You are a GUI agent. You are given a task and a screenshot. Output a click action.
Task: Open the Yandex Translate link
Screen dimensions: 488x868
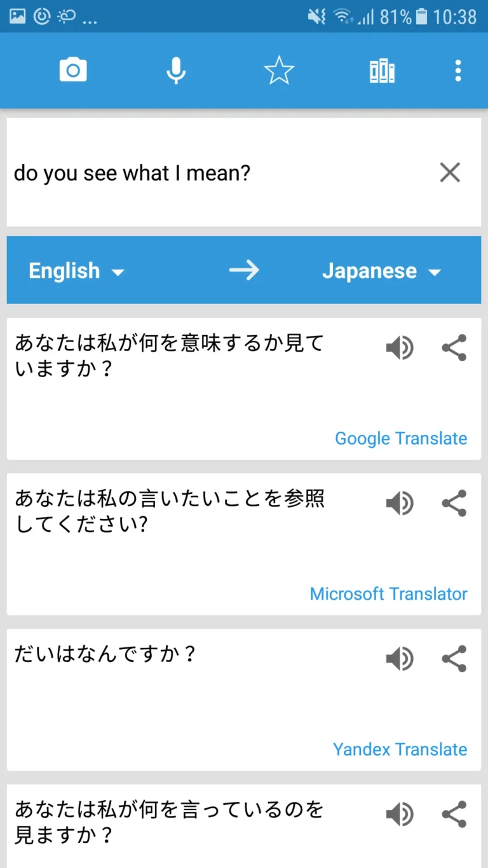coord(399,749)
